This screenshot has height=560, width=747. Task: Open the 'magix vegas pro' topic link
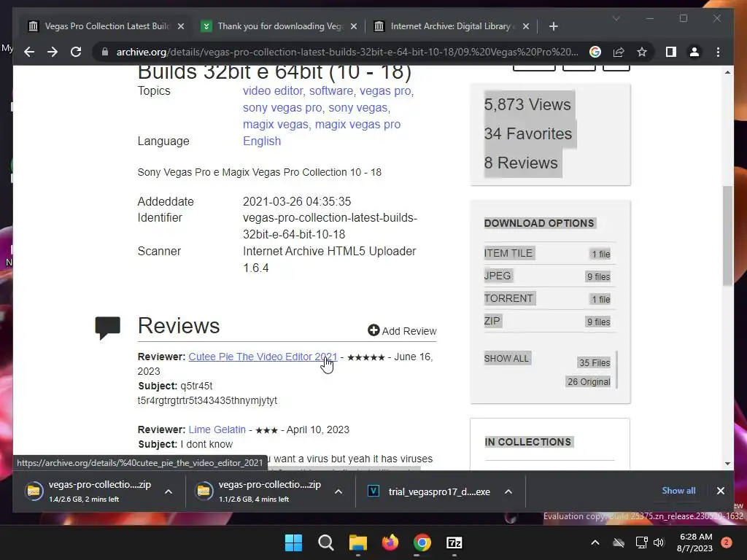pos(357,124)
